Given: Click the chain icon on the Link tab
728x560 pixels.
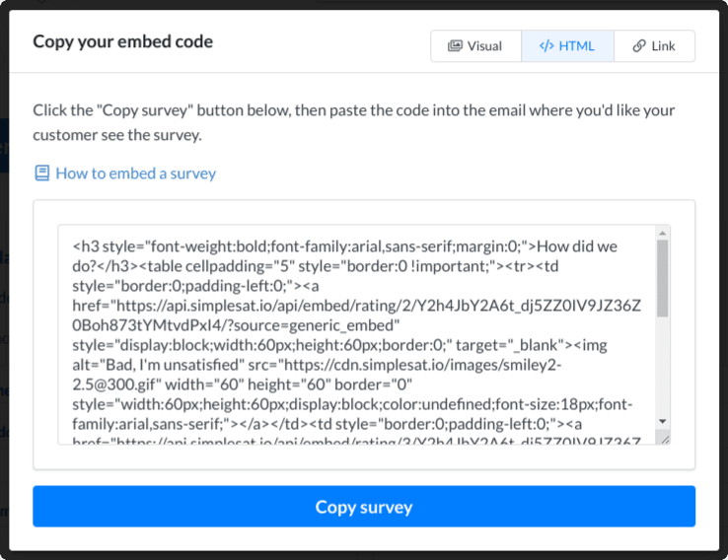Looking at the screenshot, I should [x=639, y=46].
